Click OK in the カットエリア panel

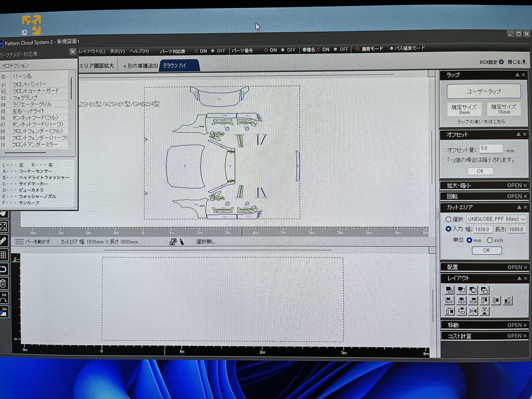click(486, 251)
